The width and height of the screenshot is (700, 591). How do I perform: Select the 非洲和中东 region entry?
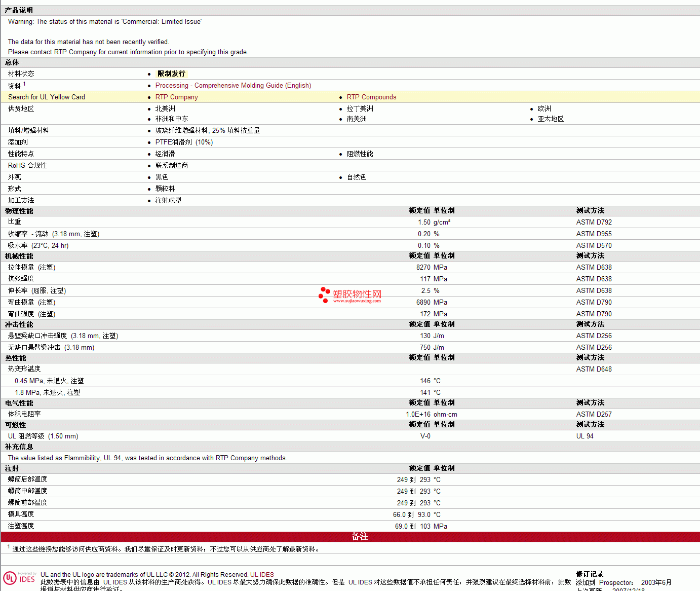coord(172,119)
